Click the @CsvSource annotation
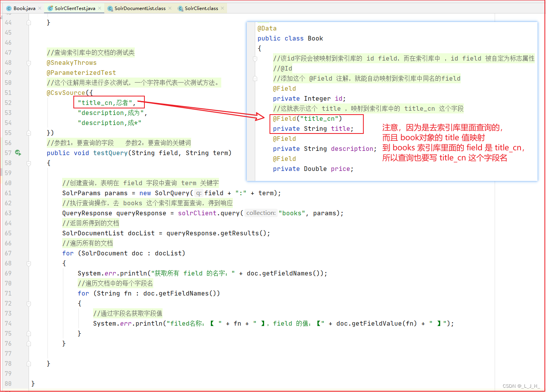The height and width of the screenshot is (392, 546). pyautogui.click(x=66, y=93)
